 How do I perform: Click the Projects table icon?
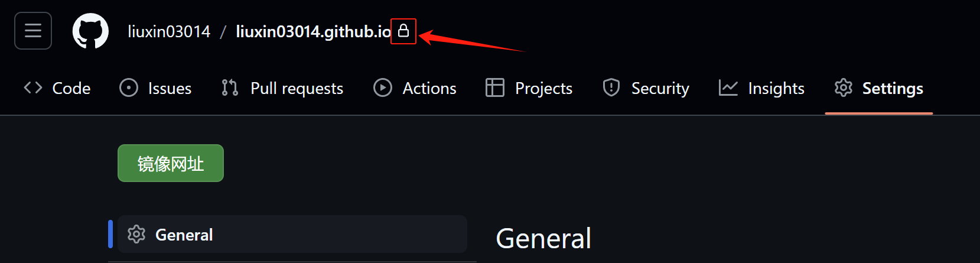[495, 88]
